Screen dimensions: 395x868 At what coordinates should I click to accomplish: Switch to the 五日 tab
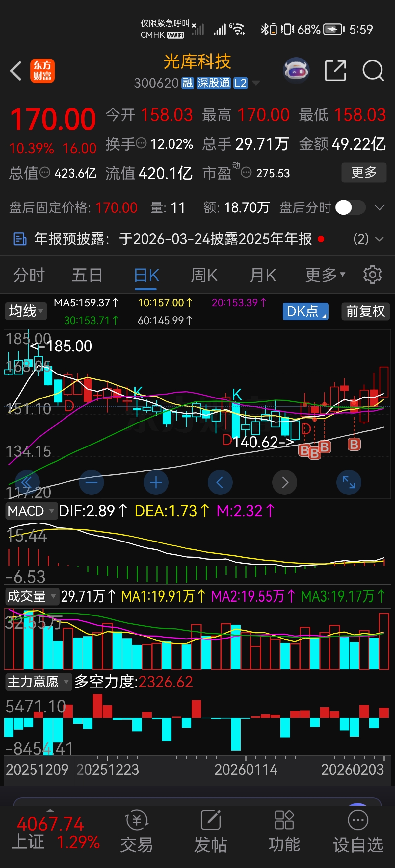click(87, 275)
